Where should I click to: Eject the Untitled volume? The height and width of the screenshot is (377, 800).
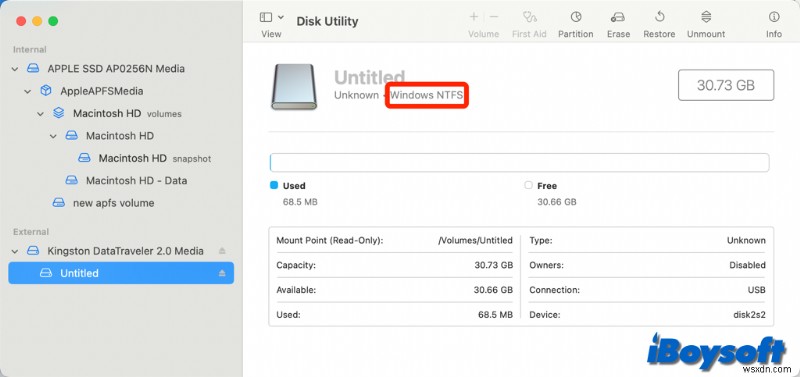click(x=222, y=273)
